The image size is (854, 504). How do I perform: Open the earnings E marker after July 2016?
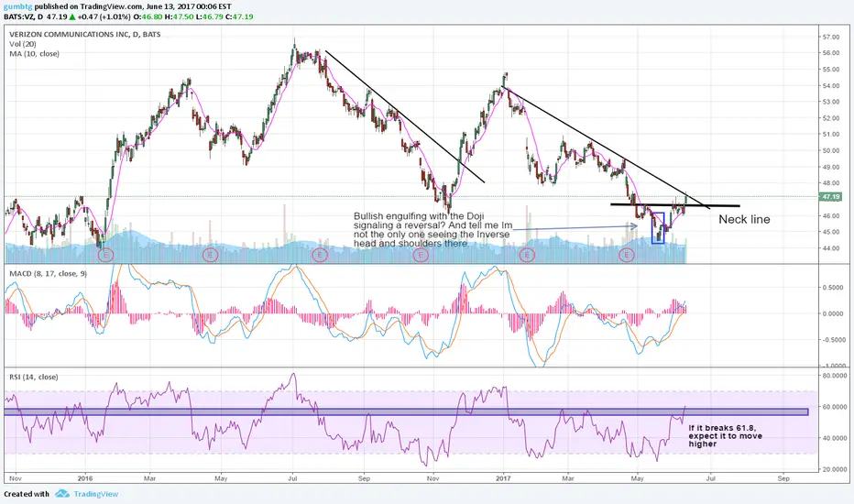coord(320,255)
